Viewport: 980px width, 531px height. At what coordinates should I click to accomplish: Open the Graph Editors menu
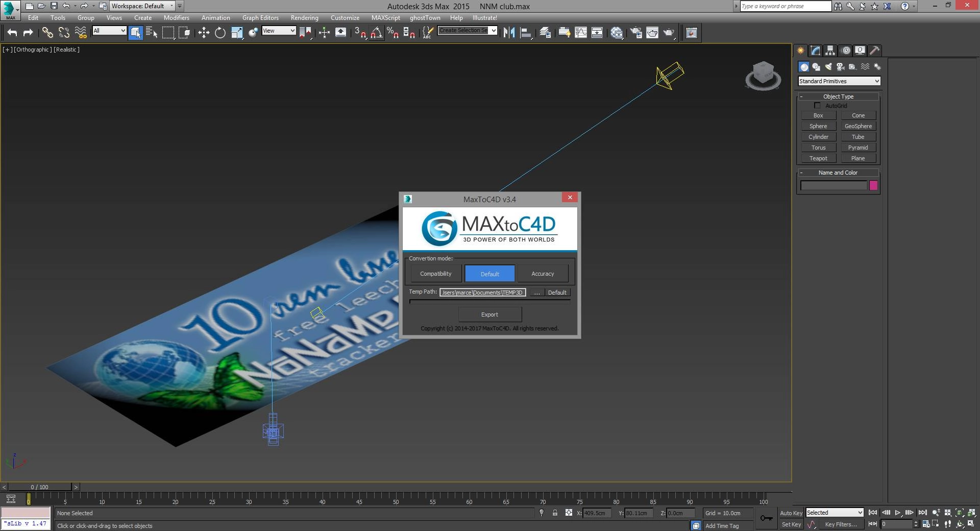tap(260, 18)
